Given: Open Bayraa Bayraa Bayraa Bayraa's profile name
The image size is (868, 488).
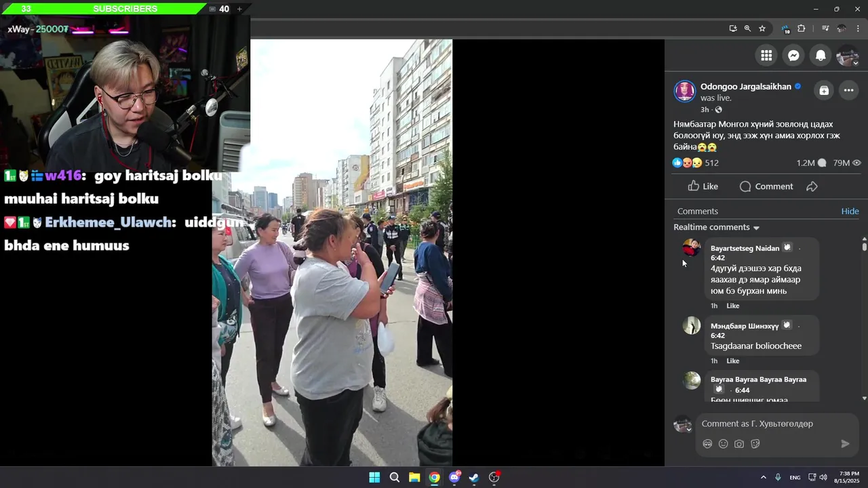Looking at the screenshot, I should (x=758, y=380).
